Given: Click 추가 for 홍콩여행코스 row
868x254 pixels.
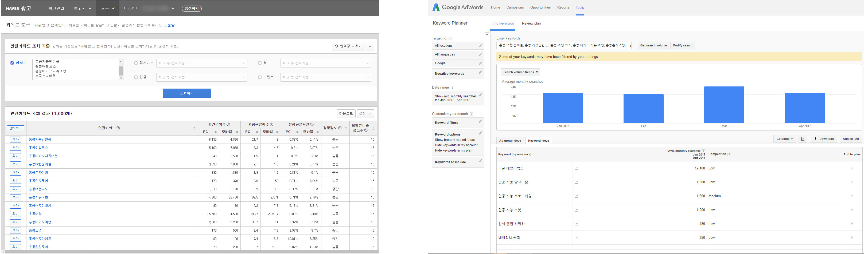Looking at the screenshot, I should [15, 148].
